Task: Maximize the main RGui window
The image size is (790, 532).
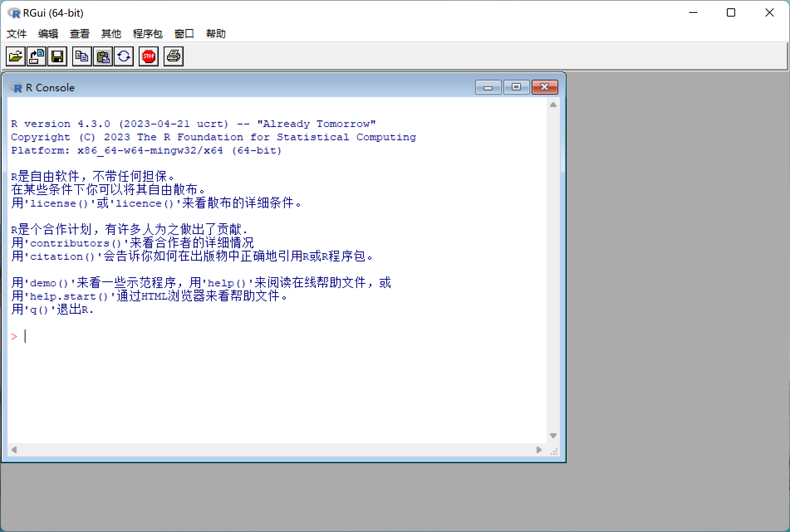Action: [x=731, y=13]
